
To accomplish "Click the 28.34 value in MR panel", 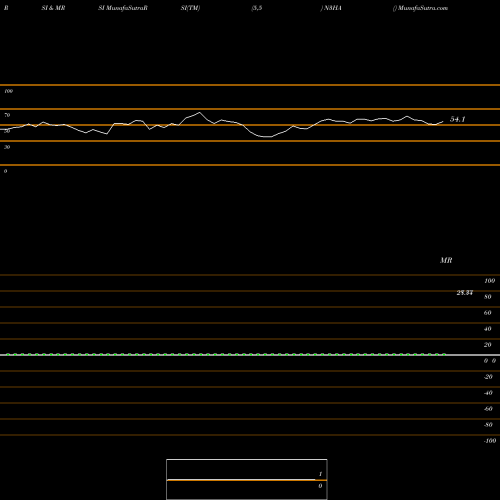I will (x=465, y=293).
